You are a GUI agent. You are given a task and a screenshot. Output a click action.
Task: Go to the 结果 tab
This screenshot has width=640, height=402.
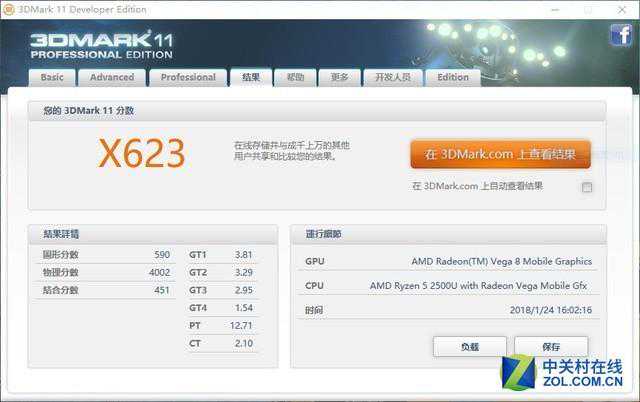coord(250,77)
